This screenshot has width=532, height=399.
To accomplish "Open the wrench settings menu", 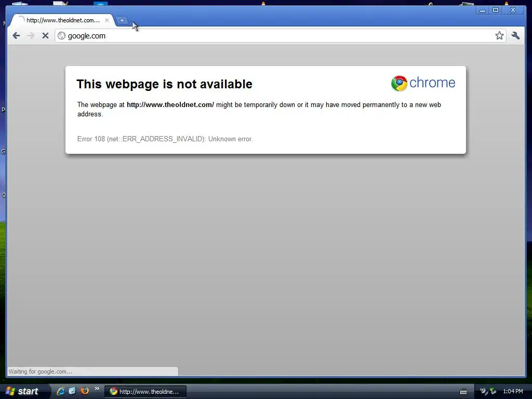I will point(515,36).
